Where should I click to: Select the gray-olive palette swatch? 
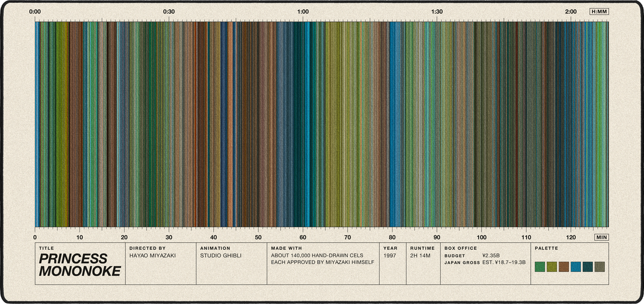point(599,267)
